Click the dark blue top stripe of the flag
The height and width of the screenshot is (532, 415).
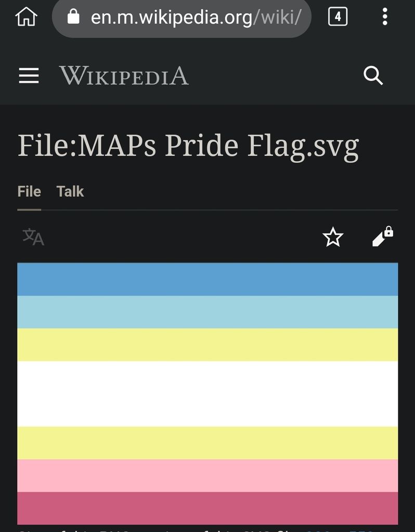pyautogui.click(x=207, y=280)
